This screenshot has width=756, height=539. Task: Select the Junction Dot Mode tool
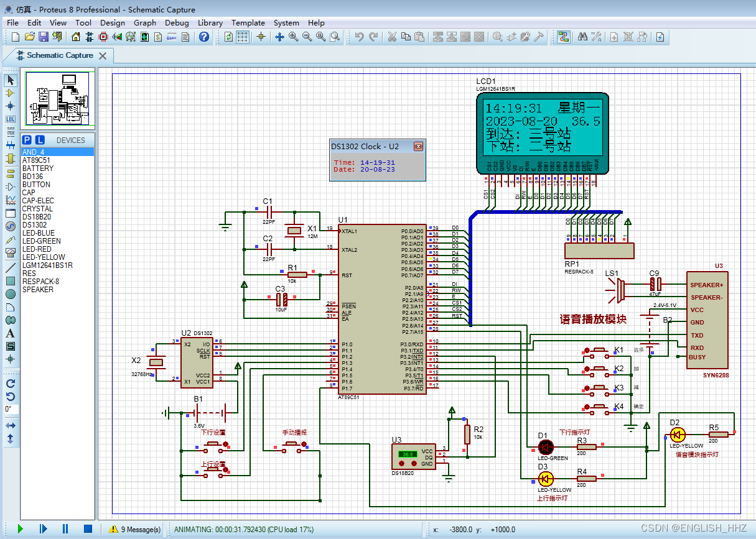tap(10, 106)
